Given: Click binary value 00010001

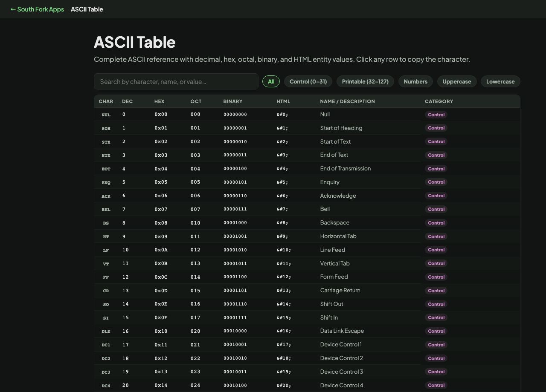Looking at the screenshot, I should point(235,345).
